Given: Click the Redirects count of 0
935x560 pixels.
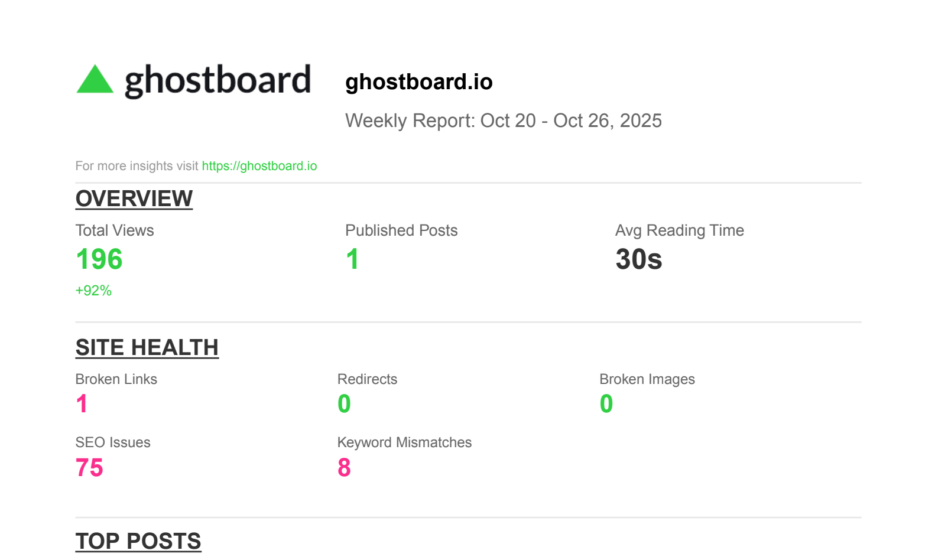Looking at the screenshot, I should (344, 404).
